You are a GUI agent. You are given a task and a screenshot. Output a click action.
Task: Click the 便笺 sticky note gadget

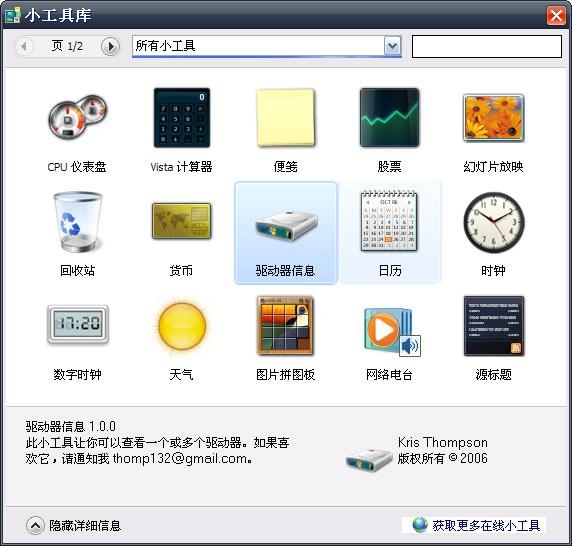point(286,117)
